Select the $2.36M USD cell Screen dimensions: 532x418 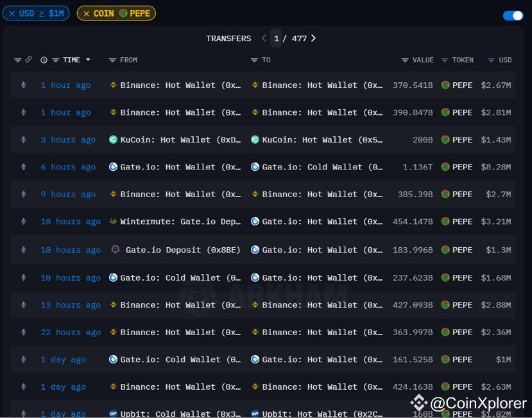tap(495, 332)
